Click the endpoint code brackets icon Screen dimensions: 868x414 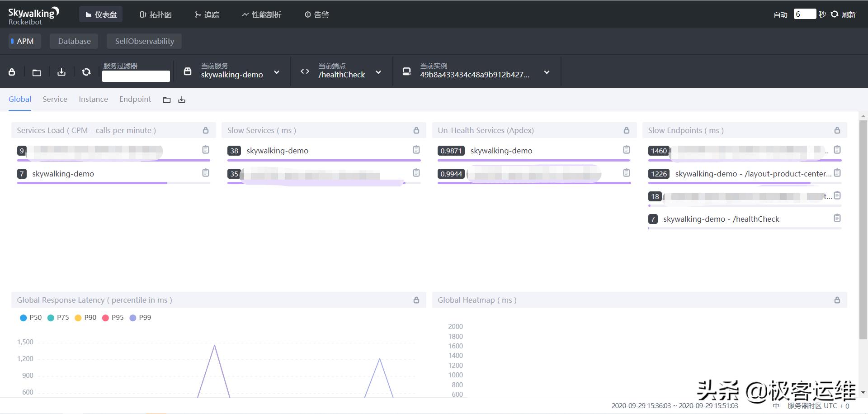click(305, 71)
